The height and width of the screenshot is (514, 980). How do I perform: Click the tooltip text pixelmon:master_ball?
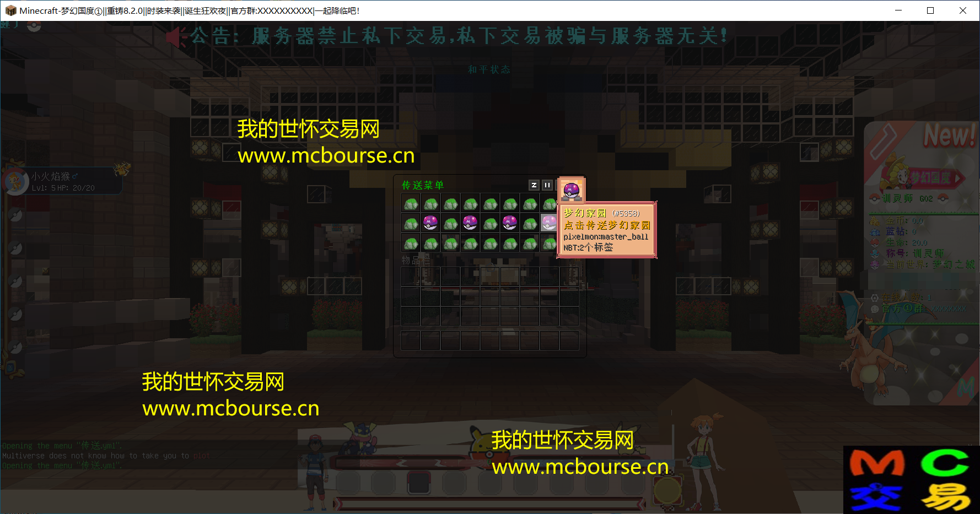pos(606,237)
